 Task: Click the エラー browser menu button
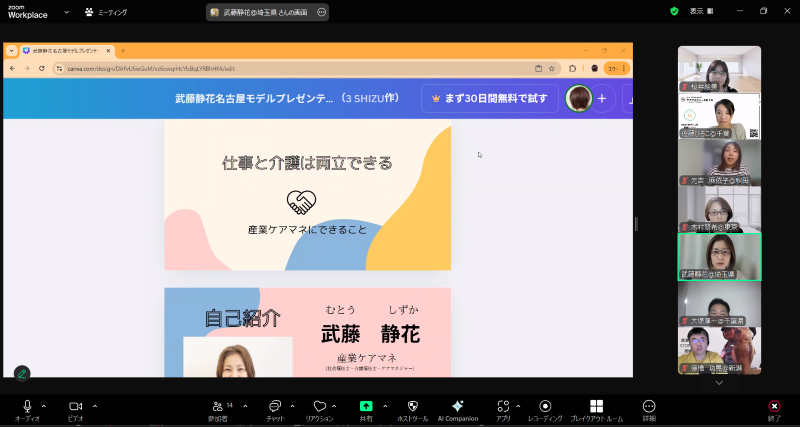click(x=617, y=68)
